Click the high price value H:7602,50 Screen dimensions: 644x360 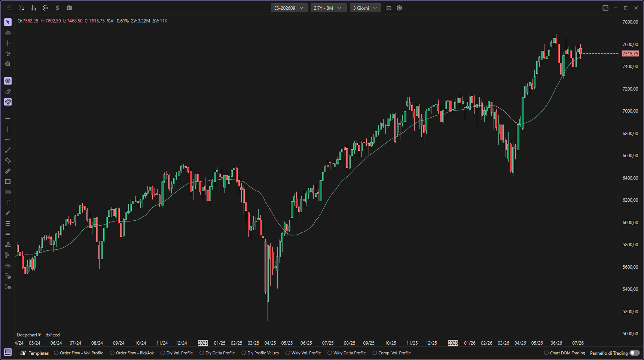pos(51,21)
